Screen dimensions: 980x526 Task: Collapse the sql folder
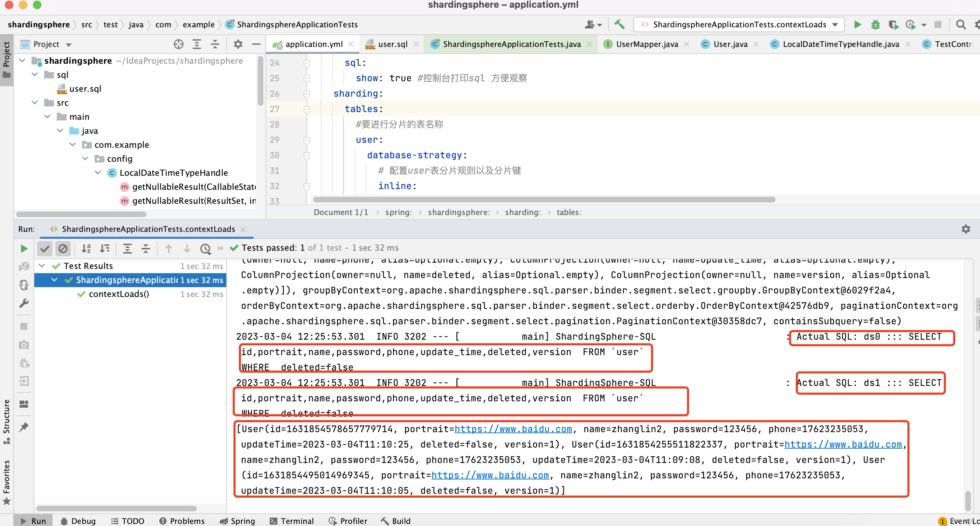point(35,75)
